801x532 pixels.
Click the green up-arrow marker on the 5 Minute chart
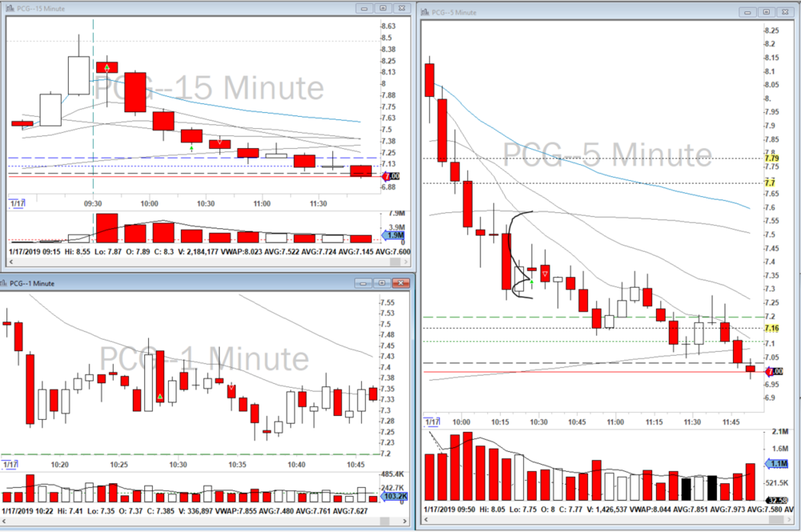(532, 284)
